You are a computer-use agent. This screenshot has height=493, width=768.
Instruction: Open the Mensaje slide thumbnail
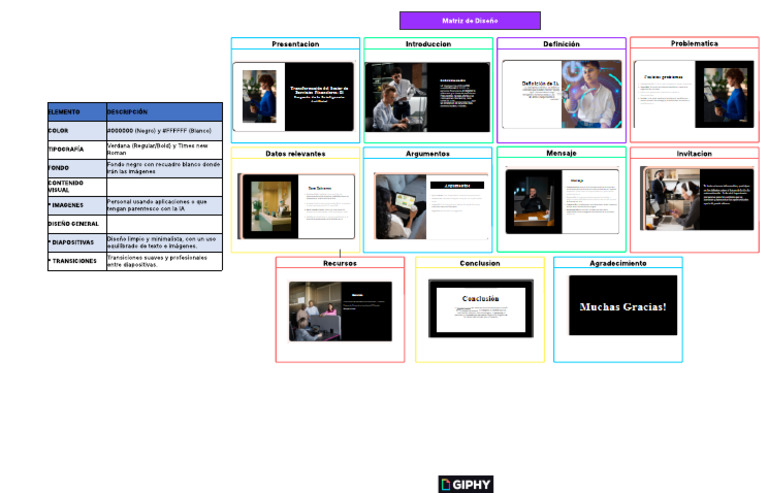point(562,201)
